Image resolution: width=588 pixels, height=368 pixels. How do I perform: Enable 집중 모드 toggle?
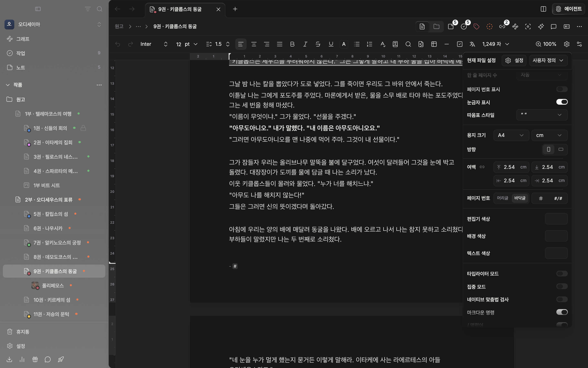coord(562,286)
